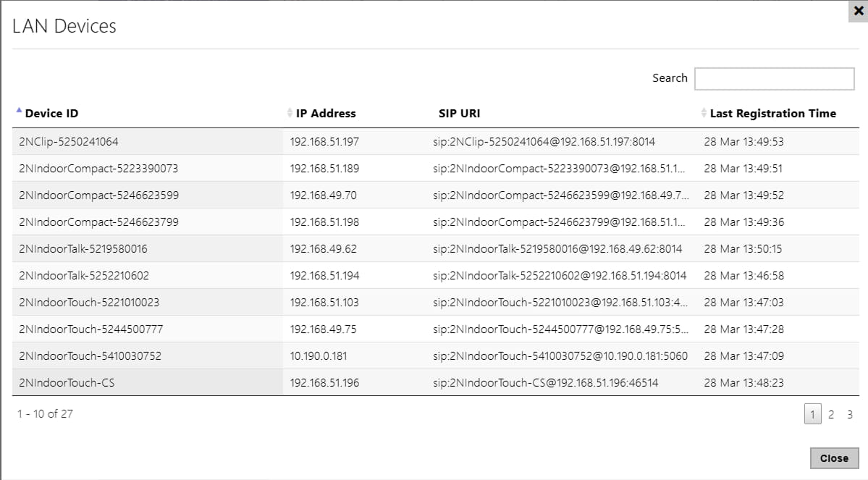
Task: Click registration time 28 Mar 13:50:15
Action: pos(743,248)
